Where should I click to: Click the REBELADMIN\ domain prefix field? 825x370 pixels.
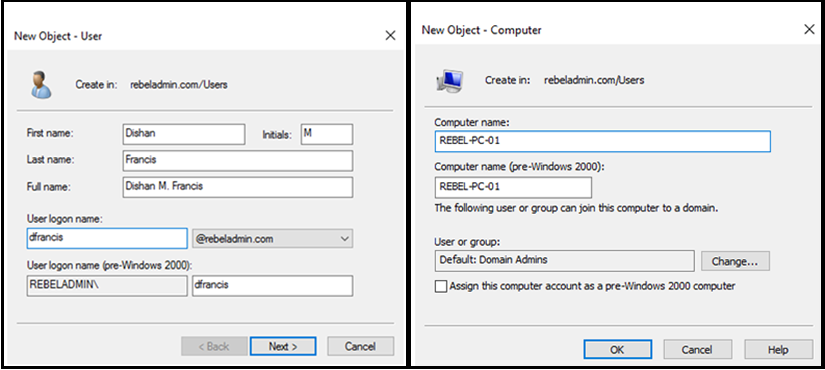(107, 286)
